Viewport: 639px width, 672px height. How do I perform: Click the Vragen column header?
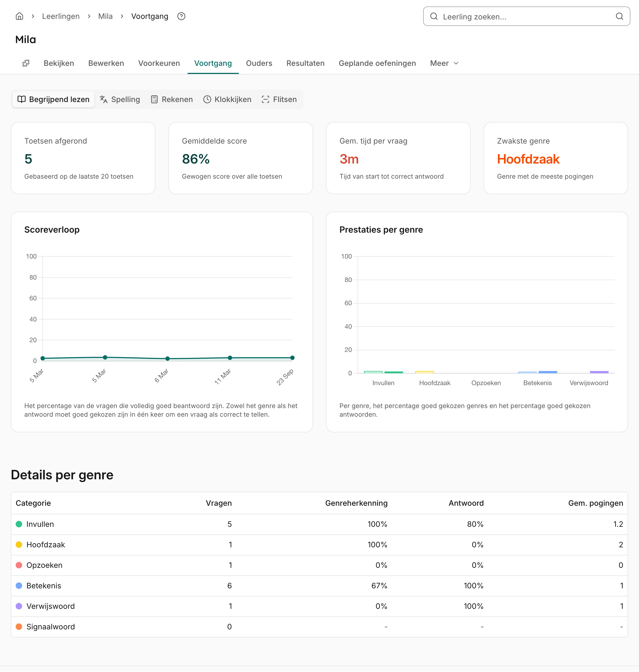tap(219, 503)
